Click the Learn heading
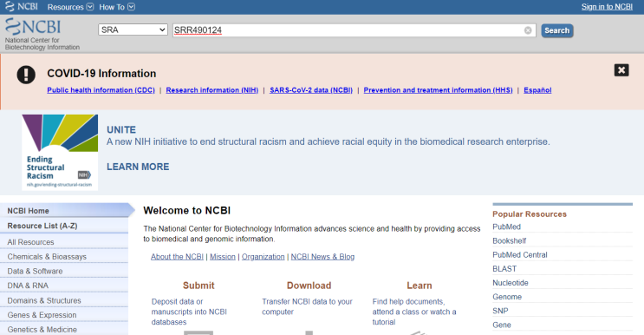The width and height of the screenshot is (644, 335). pos(420,286)
